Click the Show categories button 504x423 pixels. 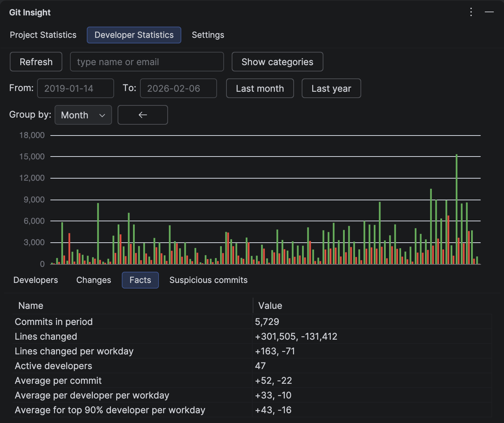tap(277, 62)
